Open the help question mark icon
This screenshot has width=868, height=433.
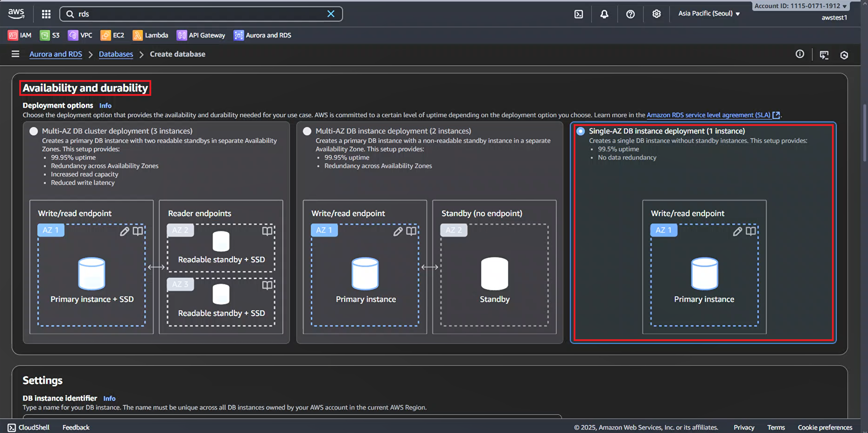(x=630, y=14)
